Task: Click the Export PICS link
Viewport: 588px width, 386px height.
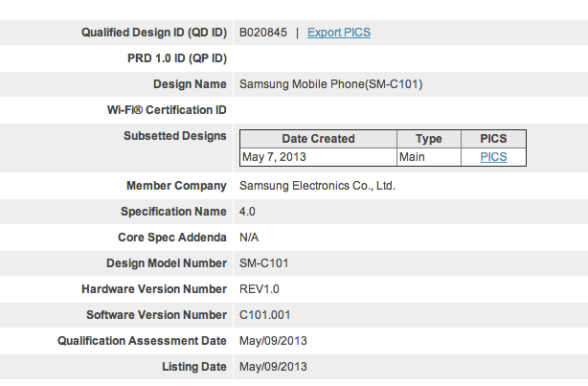Action: pyautogui.click(x=339, y=33)
